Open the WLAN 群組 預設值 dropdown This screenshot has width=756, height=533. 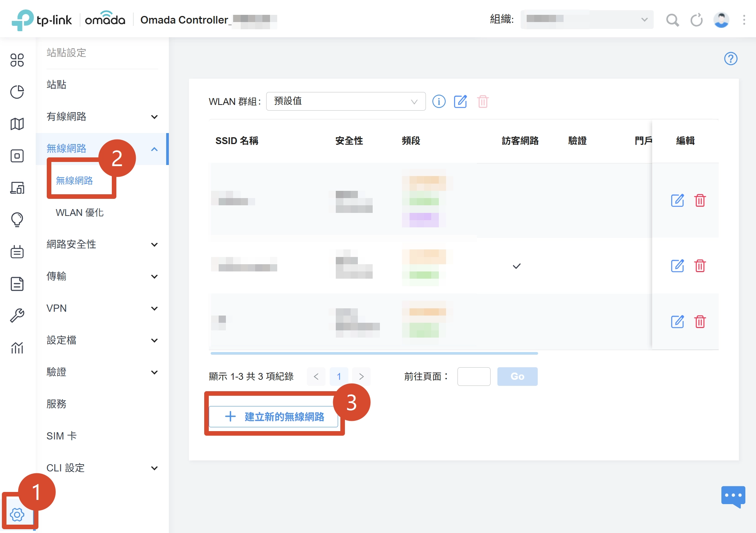346,101
